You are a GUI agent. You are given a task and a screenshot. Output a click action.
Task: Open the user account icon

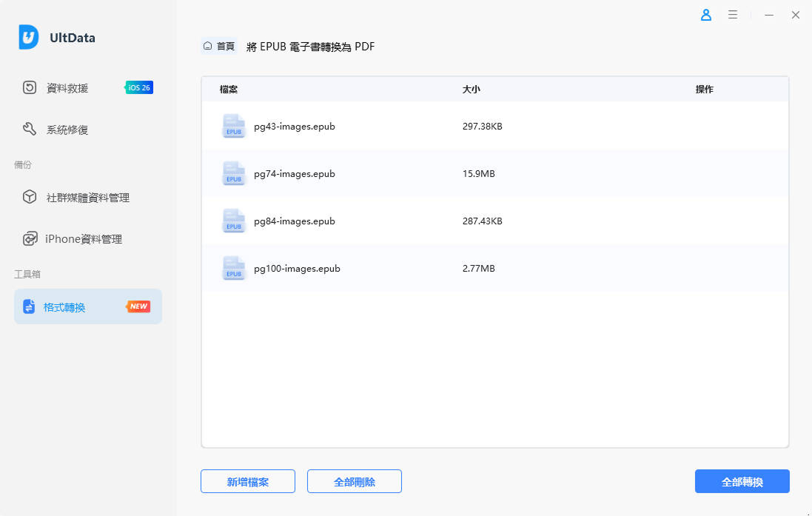[x=706, y=15]
